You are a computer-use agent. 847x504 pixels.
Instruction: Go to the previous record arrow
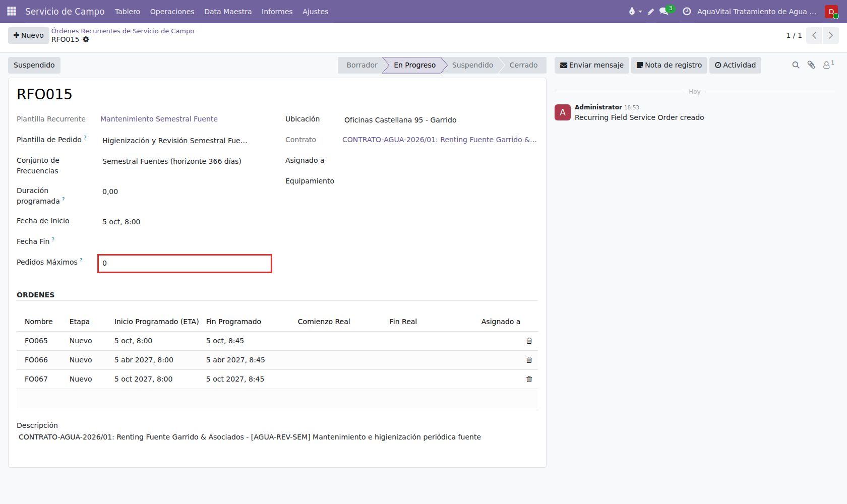point(814,35)
